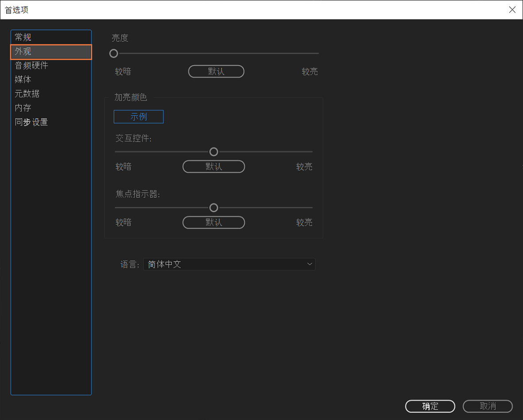
Task: Select the 内存 preferences category
Action: click(x=23, y=108)
